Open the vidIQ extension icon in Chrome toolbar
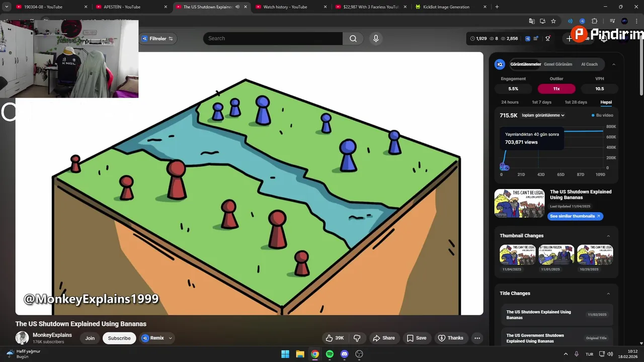The width and height of the screenshot is (644, 362). [x=582, y=21]
